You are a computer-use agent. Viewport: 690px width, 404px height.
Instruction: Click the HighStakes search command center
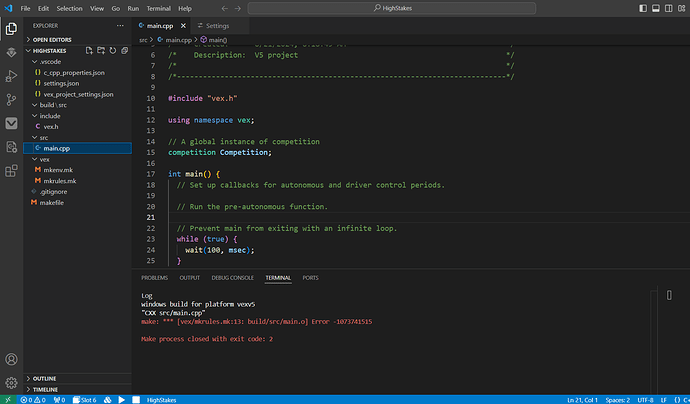pos(392,8)
